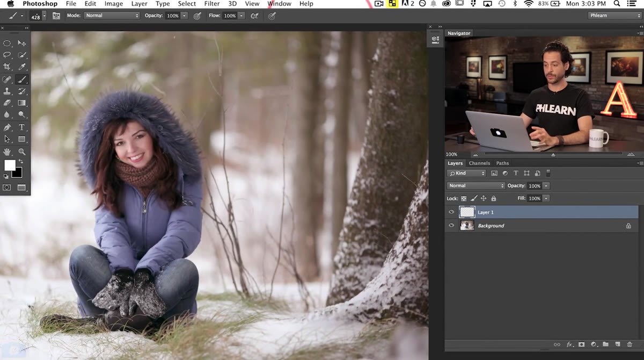Toggle lock transparent pixels
The width and height of the screenshot is (644, 360).
pos(464,198)
